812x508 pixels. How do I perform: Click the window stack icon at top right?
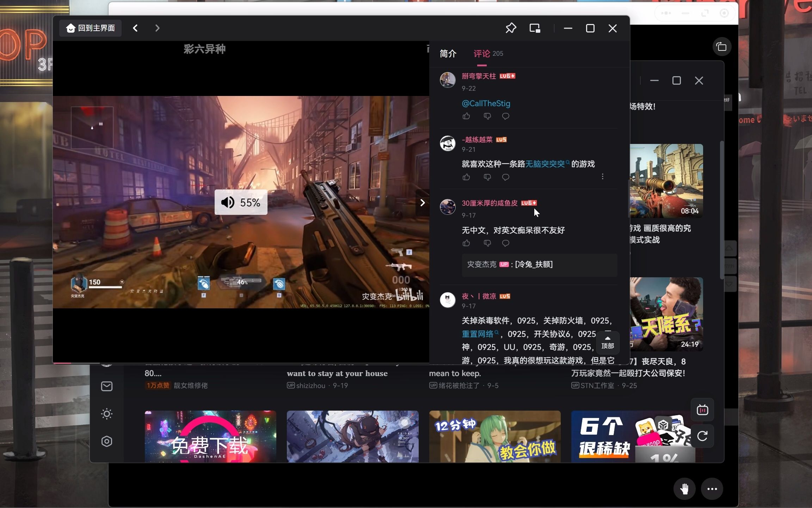tap(721, 47)
